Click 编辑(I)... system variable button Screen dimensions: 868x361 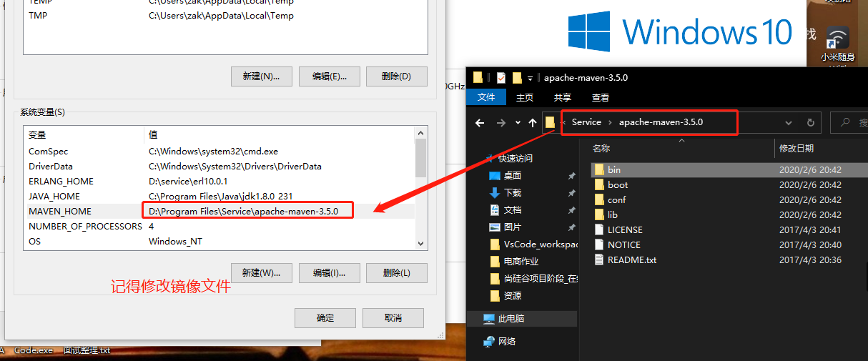click(328, 272)
